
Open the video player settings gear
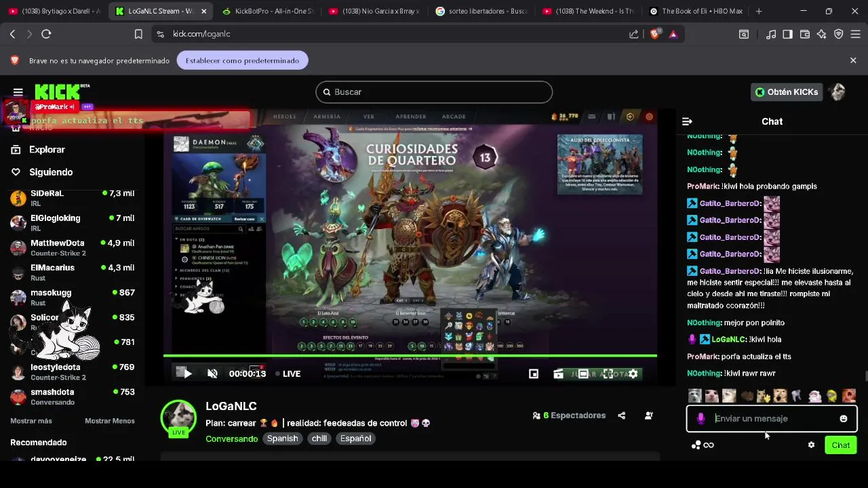click(x=633, y=374)
